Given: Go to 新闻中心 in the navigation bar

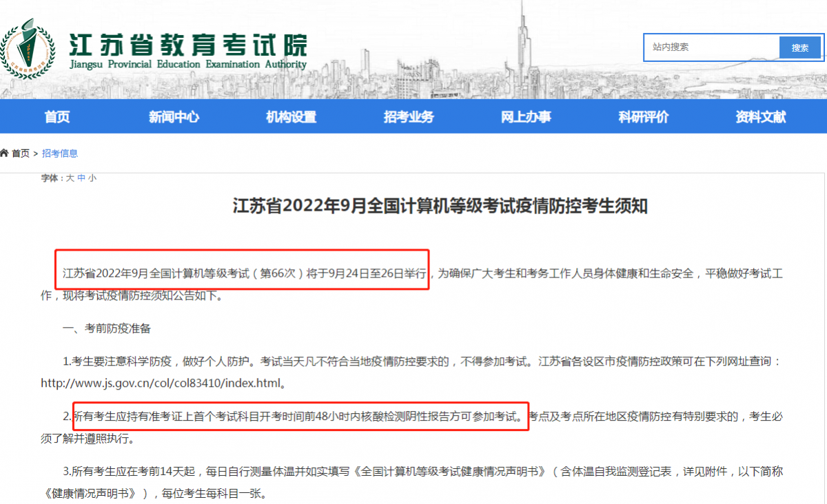Looking at the screenshot, I should (x=174, y=117).
